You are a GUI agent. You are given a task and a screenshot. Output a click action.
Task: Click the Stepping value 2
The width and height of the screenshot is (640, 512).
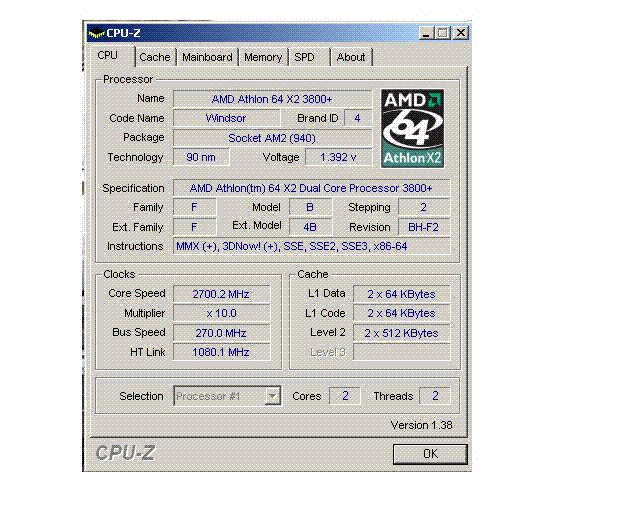pyautogui.click(x=424, y=207)
